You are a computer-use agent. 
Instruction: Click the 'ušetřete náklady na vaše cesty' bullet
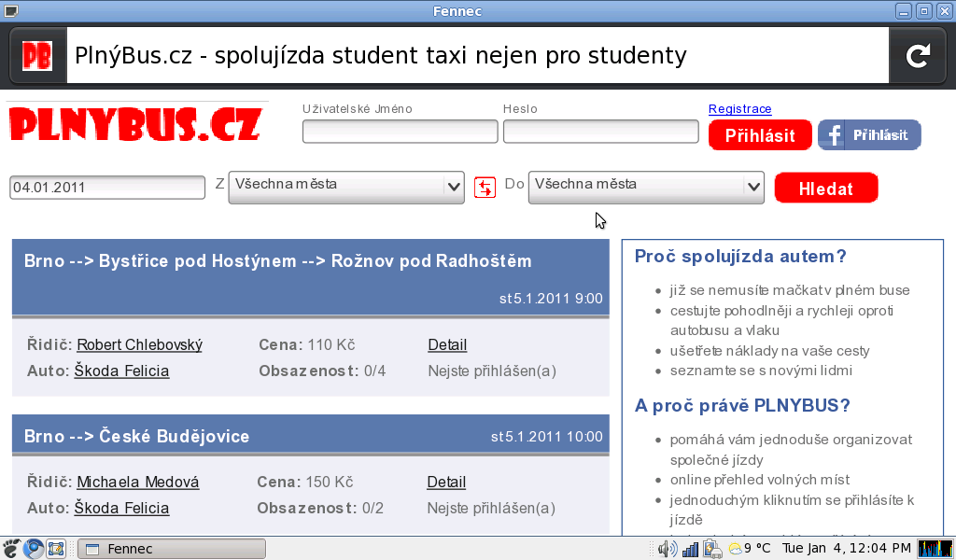769,351
